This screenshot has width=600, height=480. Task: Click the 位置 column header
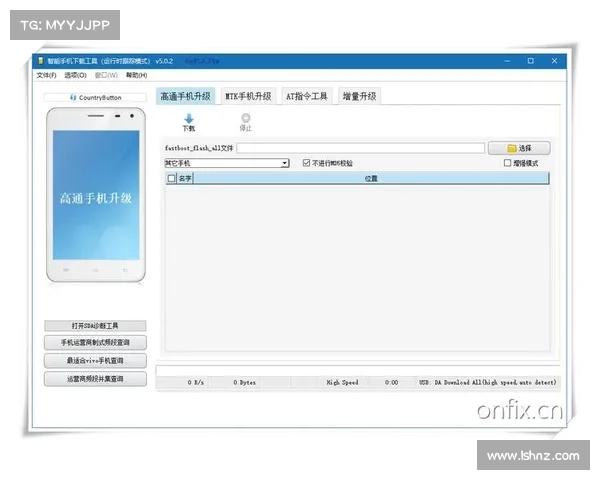click(371, 178)
